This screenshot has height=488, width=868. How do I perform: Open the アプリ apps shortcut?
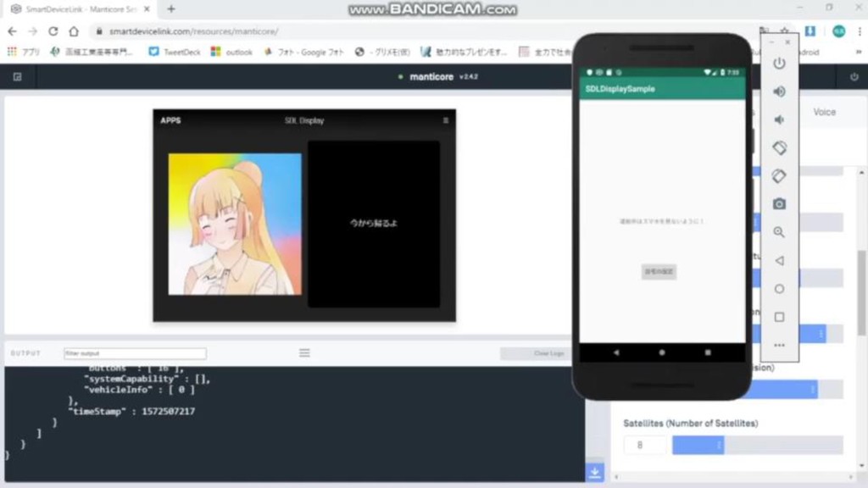coord(23,52)
